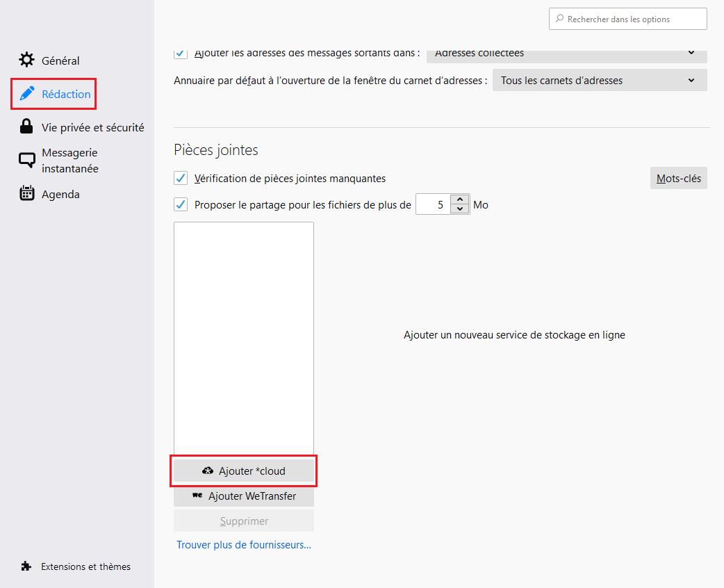Image resolution: width=724 pixels, height=588 pixels.
Task: Select the Général gear icon
Action: 26,60
